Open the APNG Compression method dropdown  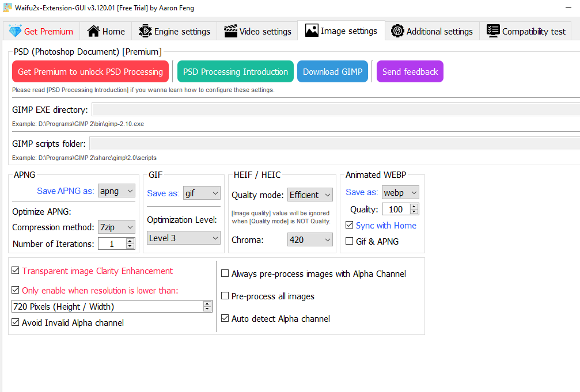(x=116, y=227)
